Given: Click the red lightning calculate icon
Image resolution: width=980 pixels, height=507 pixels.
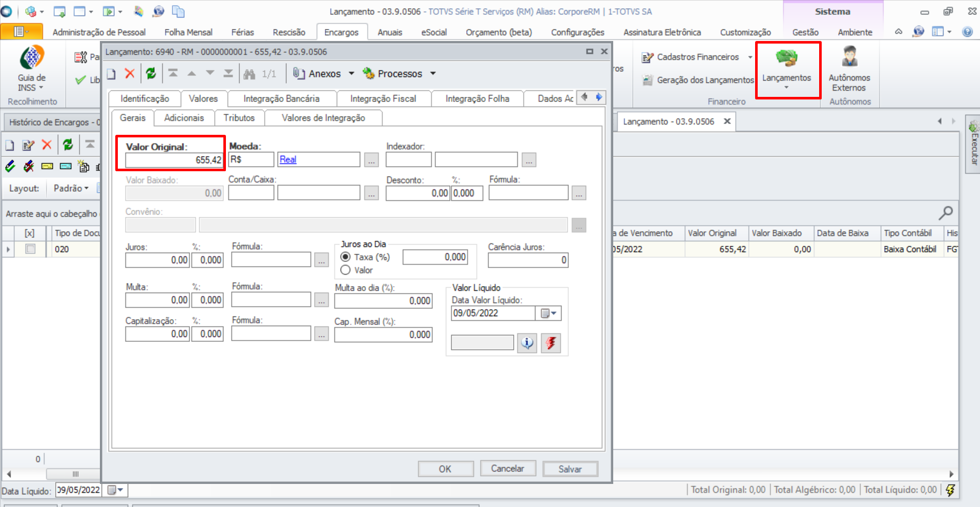Looking at the screenshot, I should (x=551, y=343).
